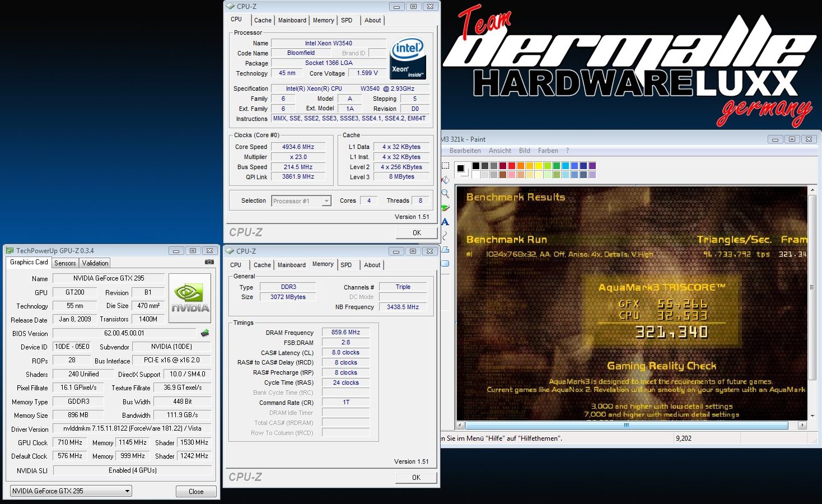Pick the pink color swatch in Paint palette
This screenshot has height=504, width=822.
pos(512,175)
